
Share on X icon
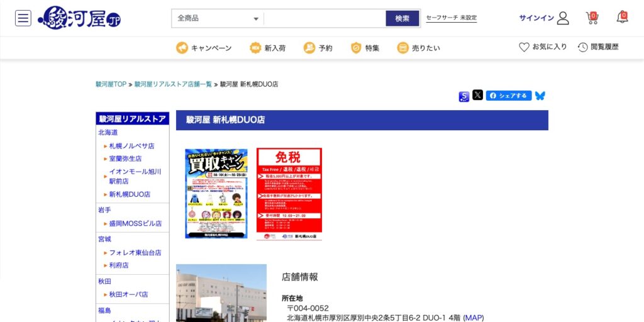pos(478,96)
